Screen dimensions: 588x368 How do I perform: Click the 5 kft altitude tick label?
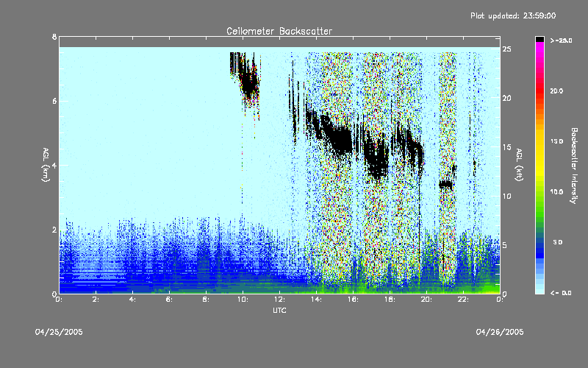(505, 245)
